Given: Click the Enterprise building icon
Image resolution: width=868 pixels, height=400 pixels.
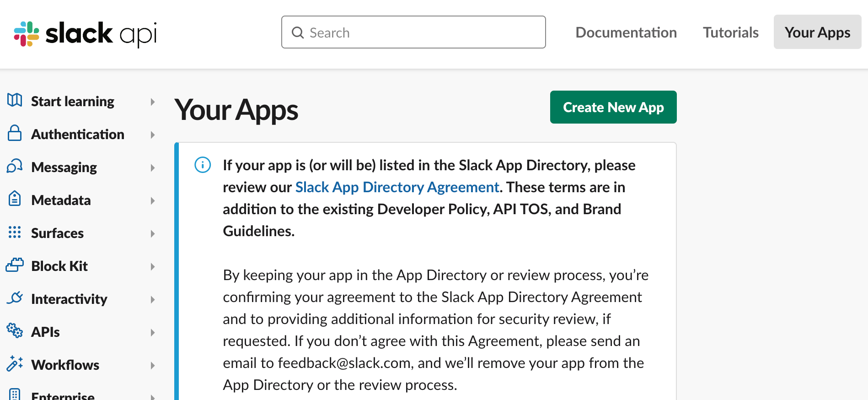Looking at the screenshot, I should [x=15, y=395].
